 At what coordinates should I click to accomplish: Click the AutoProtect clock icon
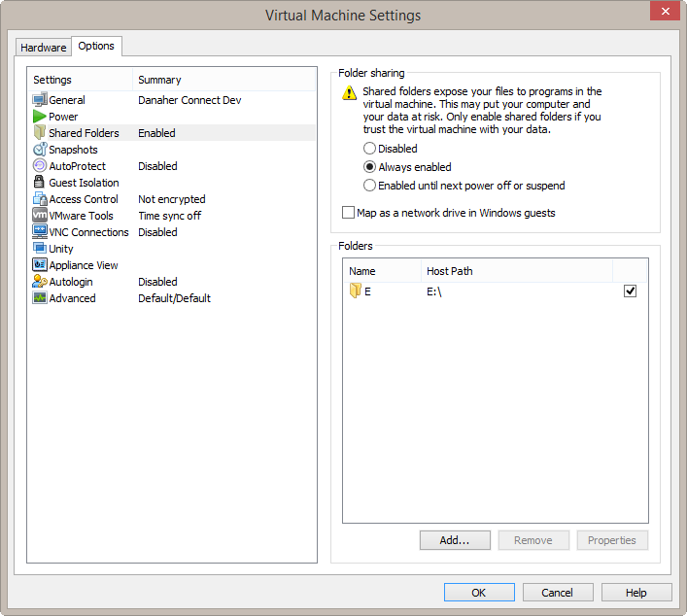click(x=40, y=165)
